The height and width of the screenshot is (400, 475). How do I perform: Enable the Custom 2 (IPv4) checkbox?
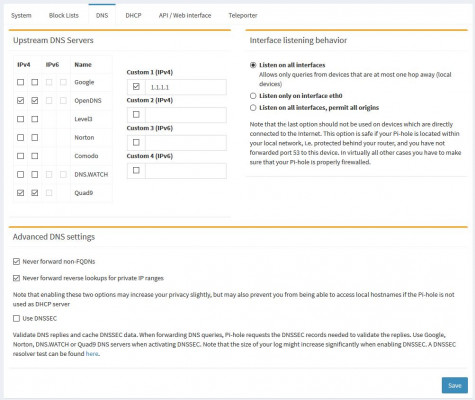(x=136, y=115)
